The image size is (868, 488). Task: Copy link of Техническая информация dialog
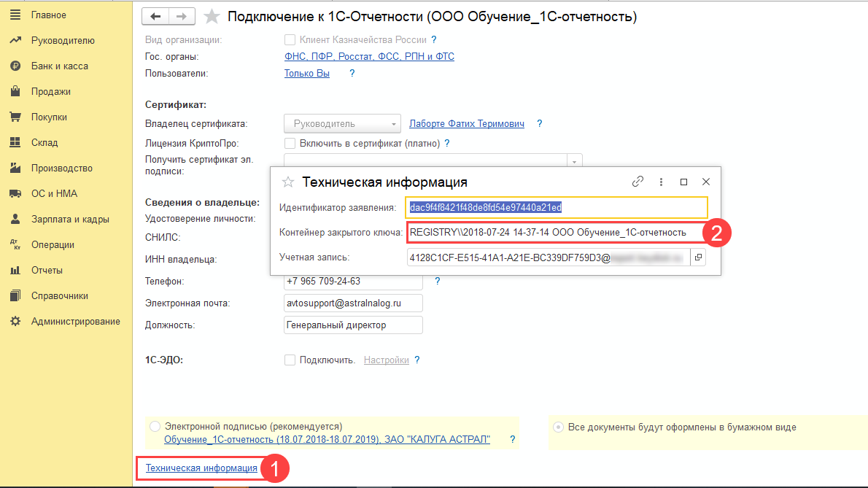coord(638,182)
